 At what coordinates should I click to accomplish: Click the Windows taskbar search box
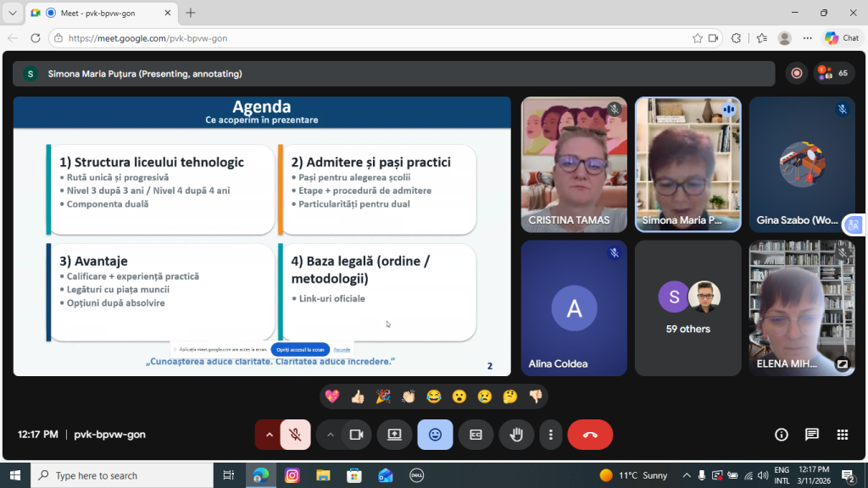pos(123,475)
